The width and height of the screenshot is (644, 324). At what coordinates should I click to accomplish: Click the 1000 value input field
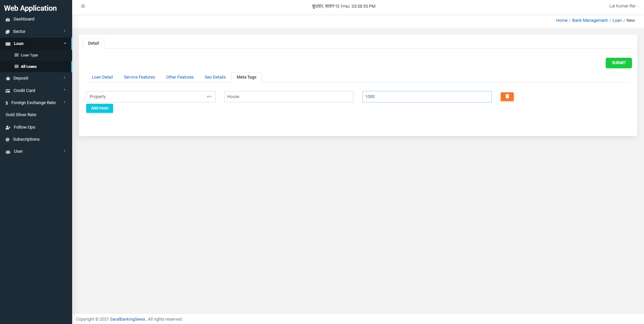427,97
